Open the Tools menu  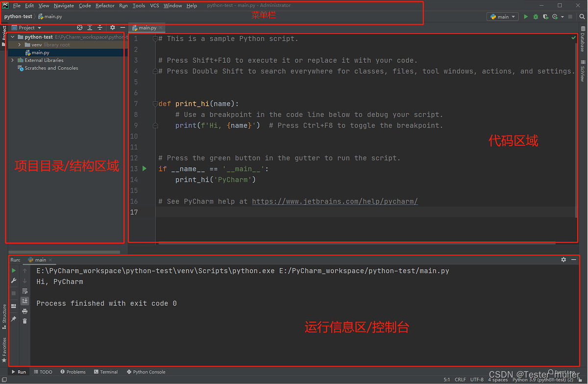(139, 5)
